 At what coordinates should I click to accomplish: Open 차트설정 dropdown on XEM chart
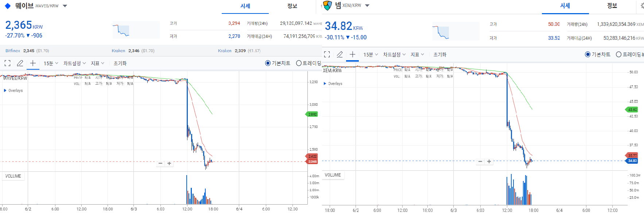[x=394, y=55]
